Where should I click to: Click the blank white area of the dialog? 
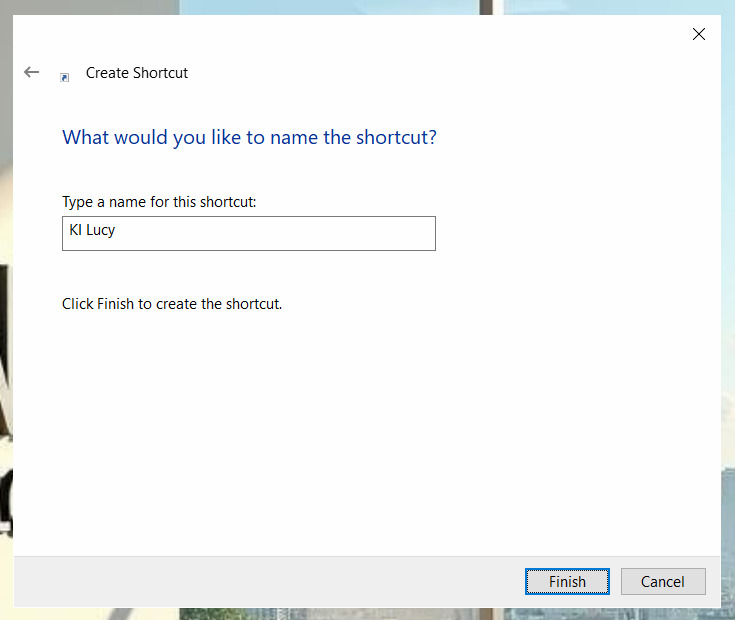(x=400, y=430)
